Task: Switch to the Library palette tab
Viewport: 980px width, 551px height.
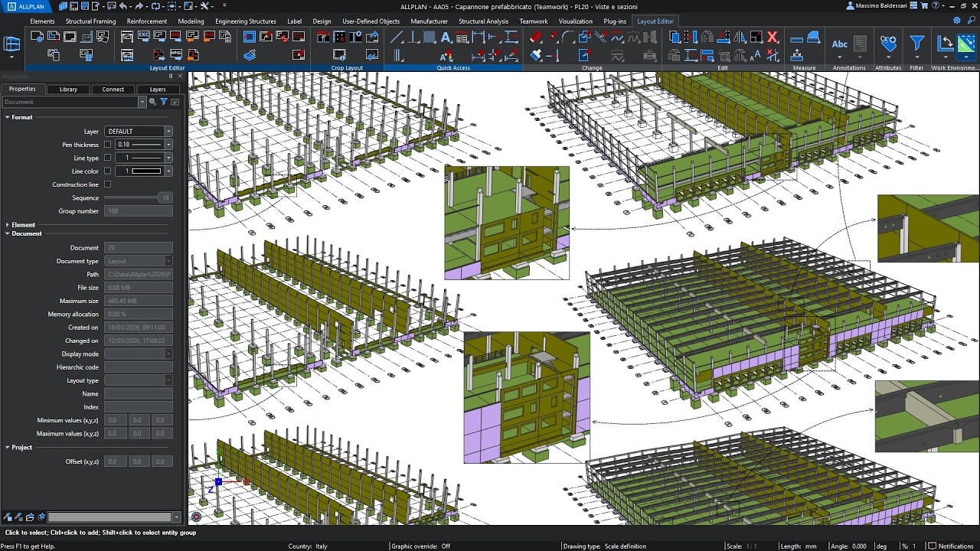Action: pos(68,89)
